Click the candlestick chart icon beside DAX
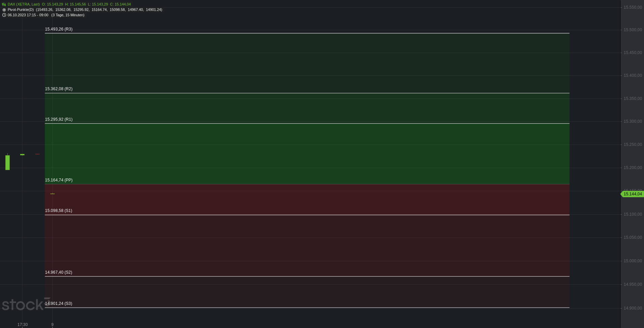The image size is (644, 328). (x=4, y=4)
